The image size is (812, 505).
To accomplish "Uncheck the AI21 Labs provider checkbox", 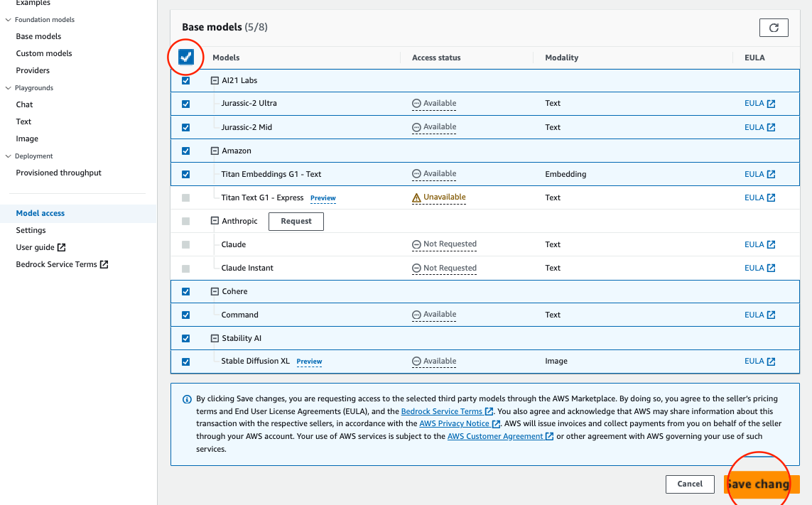I will [186, 81].
